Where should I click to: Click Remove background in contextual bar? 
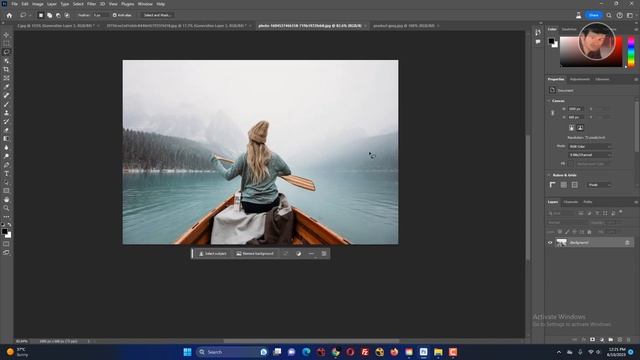tap(255, 253)
